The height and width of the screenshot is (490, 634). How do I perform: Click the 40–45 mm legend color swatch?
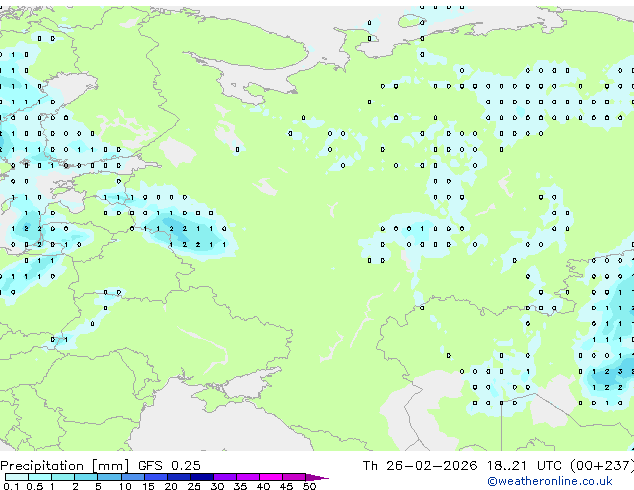click(271, 477)
